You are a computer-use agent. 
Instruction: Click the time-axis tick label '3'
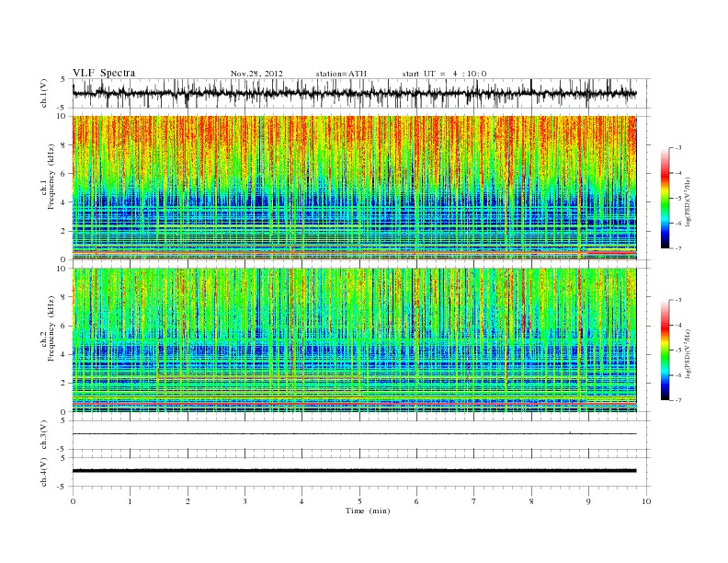tap(245, 501)
